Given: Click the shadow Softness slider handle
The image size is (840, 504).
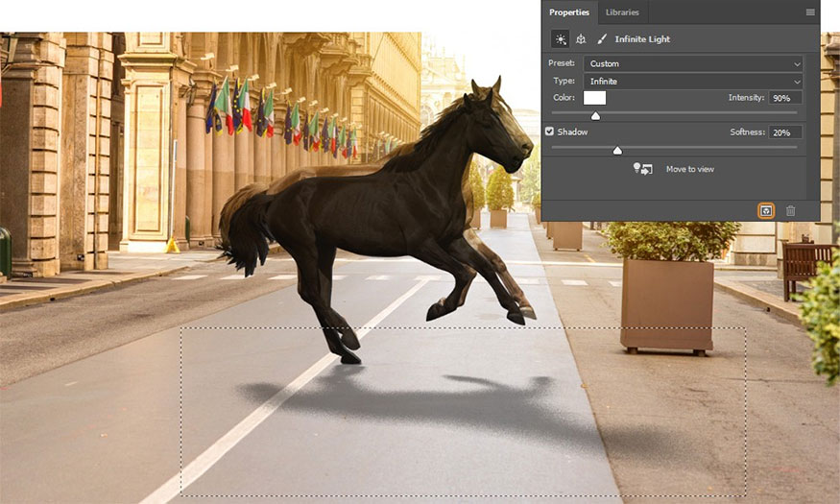Looking at the screenshot, I should click(x=617, y=150).
